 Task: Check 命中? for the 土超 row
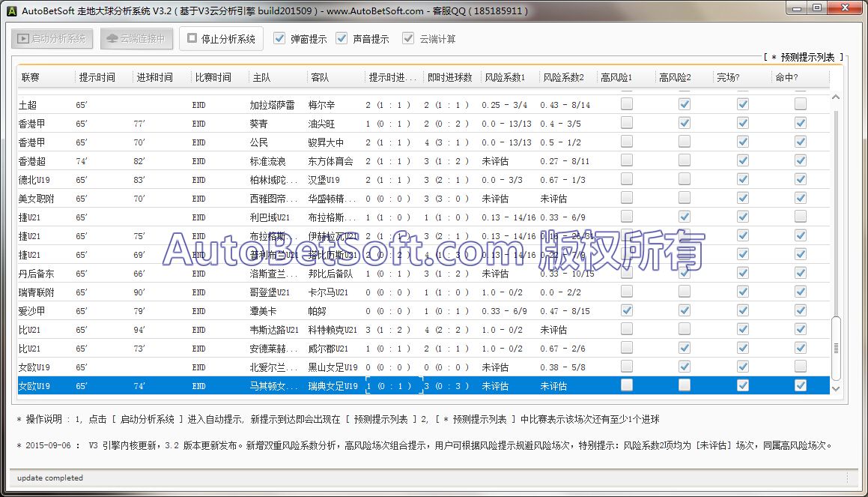click(801, 104)
